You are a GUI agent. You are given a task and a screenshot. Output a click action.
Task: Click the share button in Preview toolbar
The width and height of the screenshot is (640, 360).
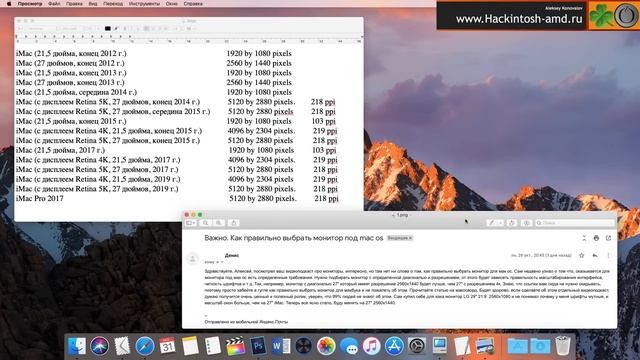click(x=234, y=223)
